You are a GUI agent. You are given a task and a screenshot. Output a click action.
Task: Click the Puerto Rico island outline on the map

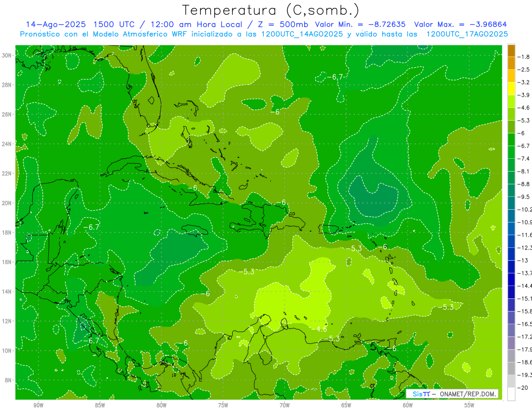pyautogui.click(x=329, y=229)
